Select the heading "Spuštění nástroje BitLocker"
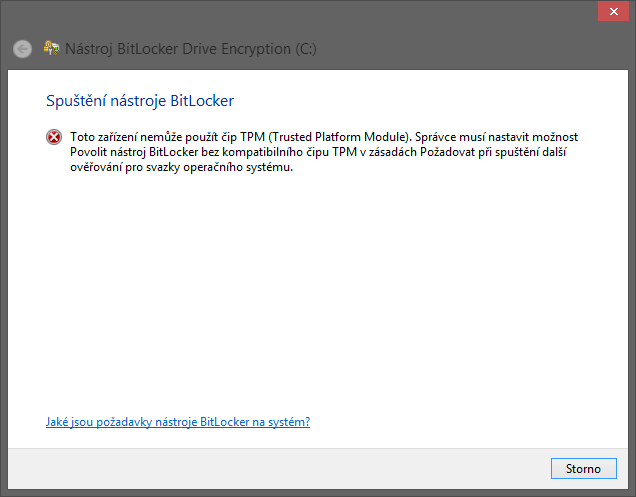Screen dimensions: 636x497 click(x=140, y=101)
